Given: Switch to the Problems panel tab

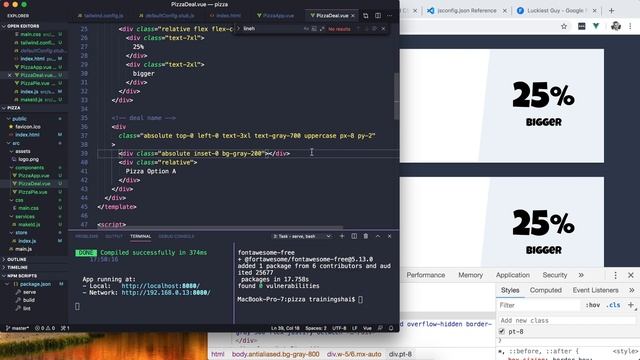Looking at the screenshot, I should [x=87, y=236].
